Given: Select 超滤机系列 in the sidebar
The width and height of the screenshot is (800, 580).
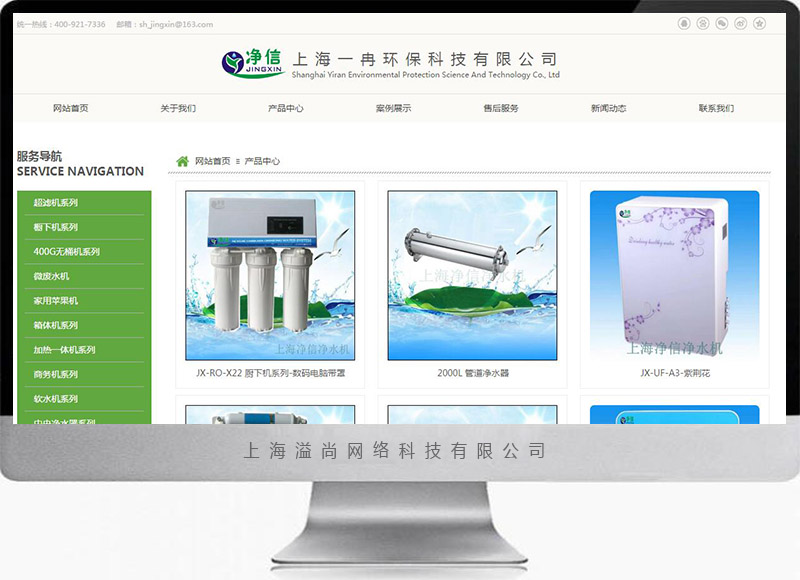Looking at the screenshot, I should (56, 203).
